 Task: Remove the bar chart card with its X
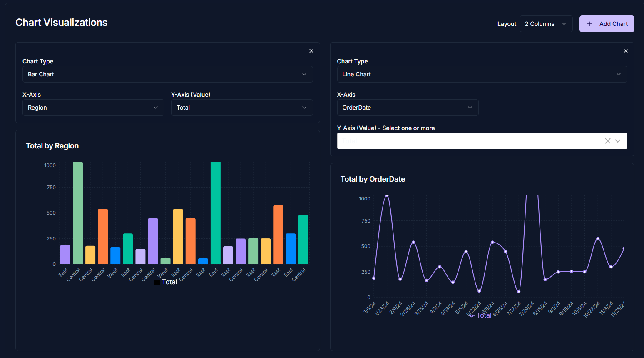(311, 50)
